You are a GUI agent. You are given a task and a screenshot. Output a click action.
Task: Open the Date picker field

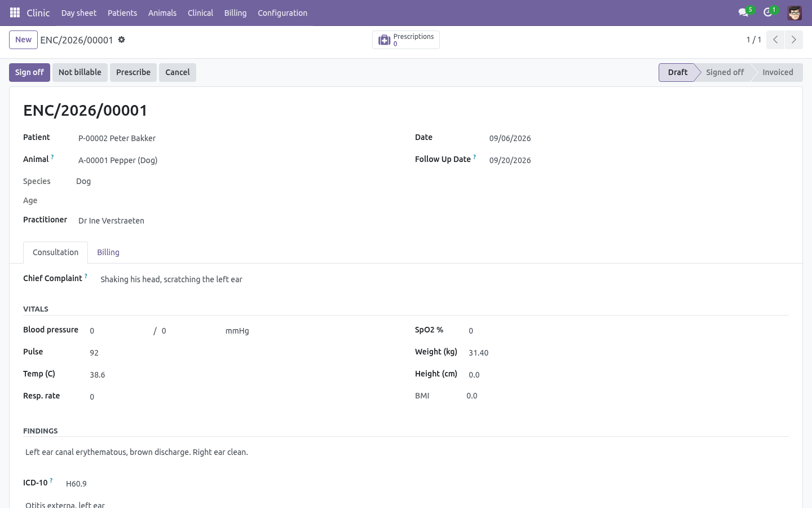[x=638, y=138]
